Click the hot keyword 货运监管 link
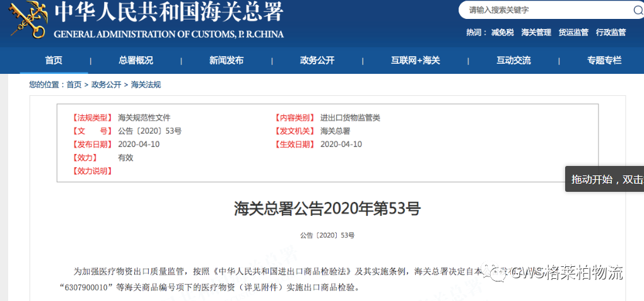 (573, 32)
